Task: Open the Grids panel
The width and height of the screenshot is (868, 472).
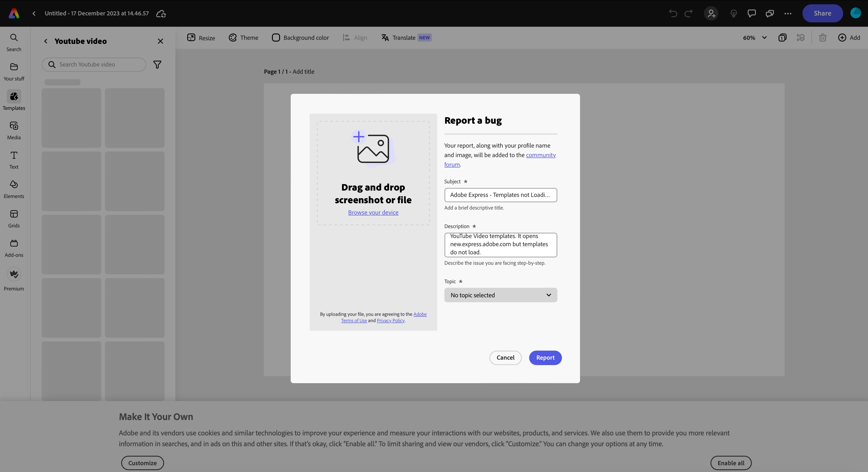Action: (14, 219)
